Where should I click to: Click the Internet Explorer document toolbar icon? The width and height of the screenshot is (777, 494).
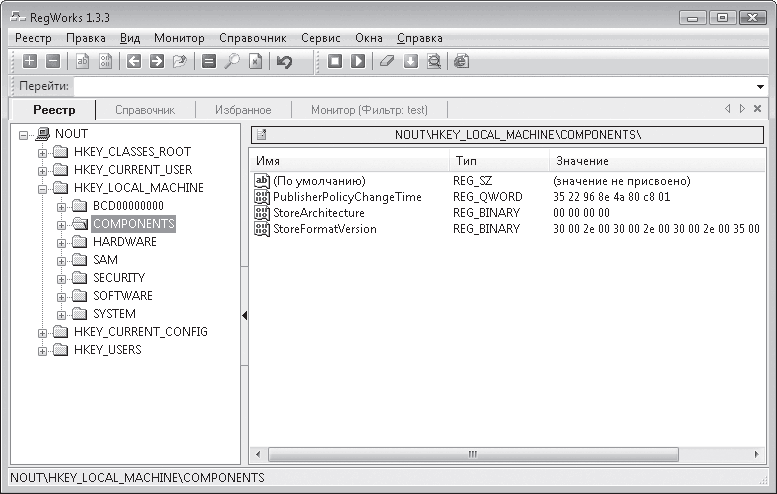461,61
